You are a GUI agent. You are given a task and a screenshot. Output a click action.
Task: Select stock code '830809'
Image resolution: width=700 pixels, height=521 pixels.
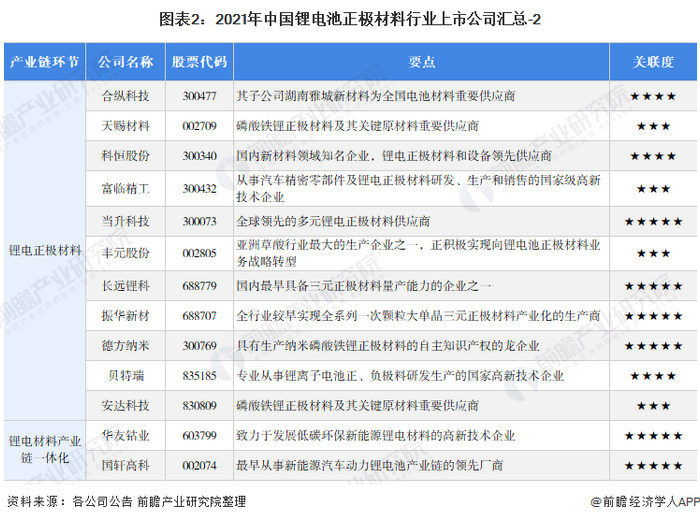pos(200,406)
